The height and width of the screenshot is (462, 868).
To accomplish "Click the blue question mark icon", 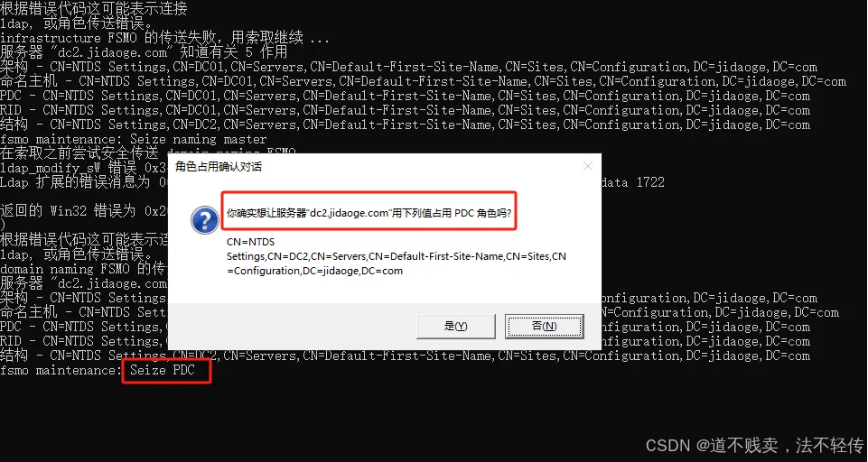I will coord(205,221).
